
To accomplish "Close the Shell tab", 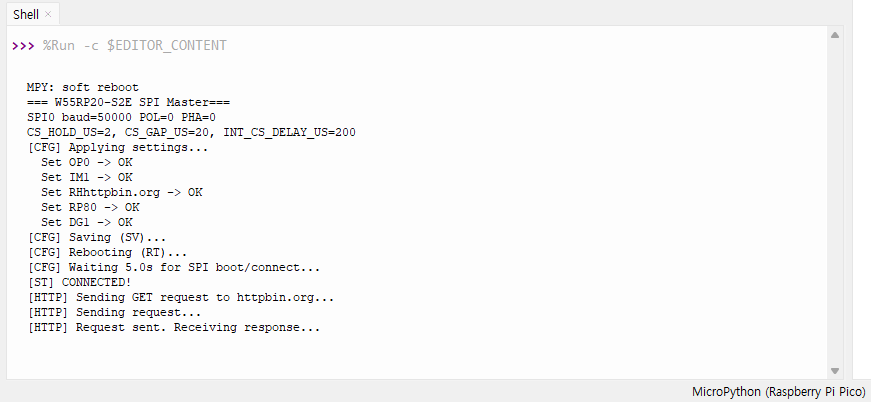I will (48, 15).
